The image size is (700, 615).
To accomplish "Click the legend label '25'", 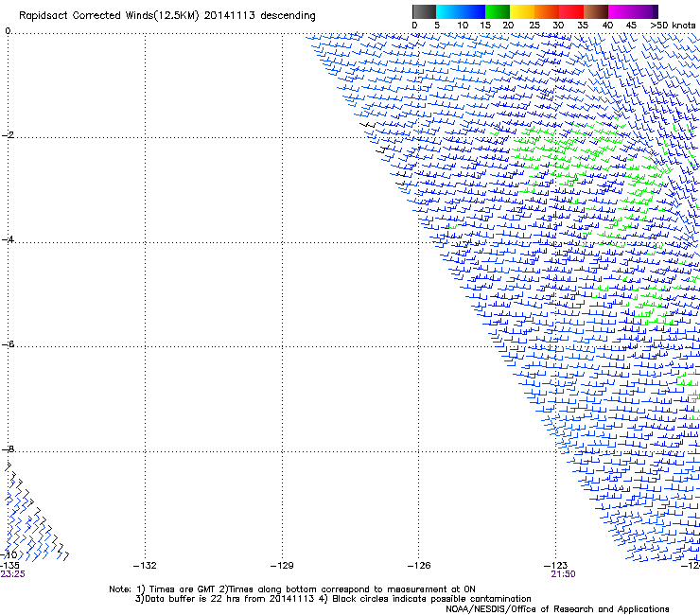I will (534, 26).
